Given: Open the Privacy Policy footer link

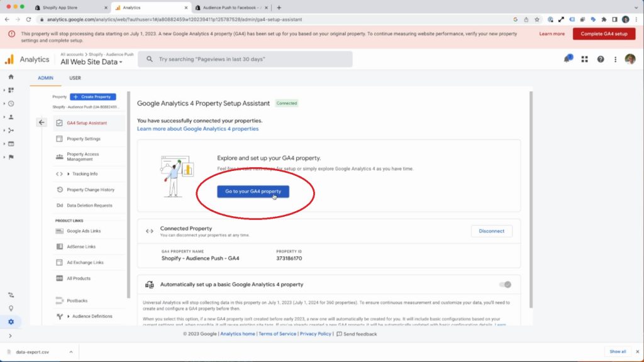Looking at the screenshot, I should point(316,334).
